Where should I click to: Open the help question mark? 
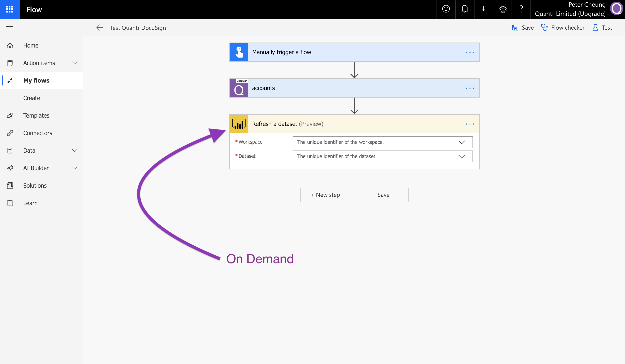[521, 9]
